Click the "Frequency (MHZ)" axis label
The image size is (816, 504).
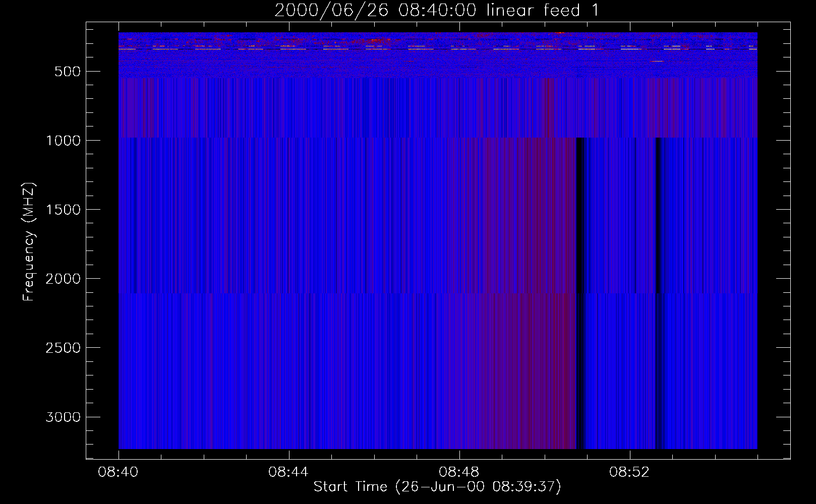[x=29, y=241]
